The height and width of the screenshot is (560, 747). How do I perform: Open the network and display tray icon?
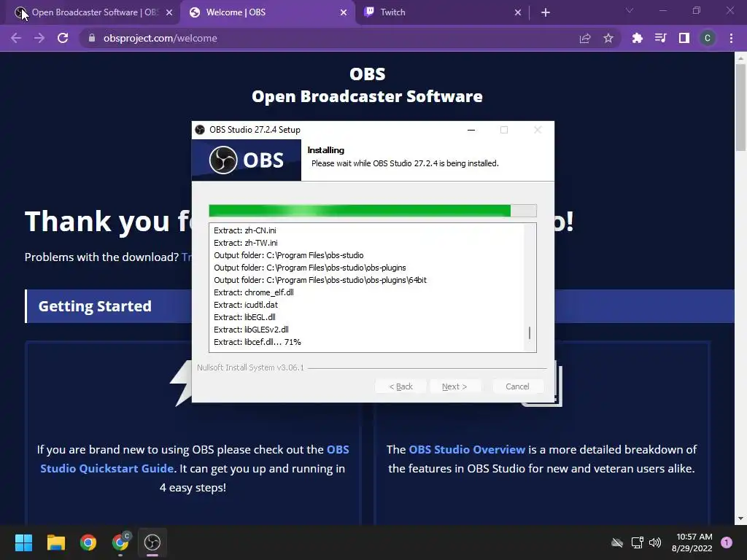[x=637, y=542]
